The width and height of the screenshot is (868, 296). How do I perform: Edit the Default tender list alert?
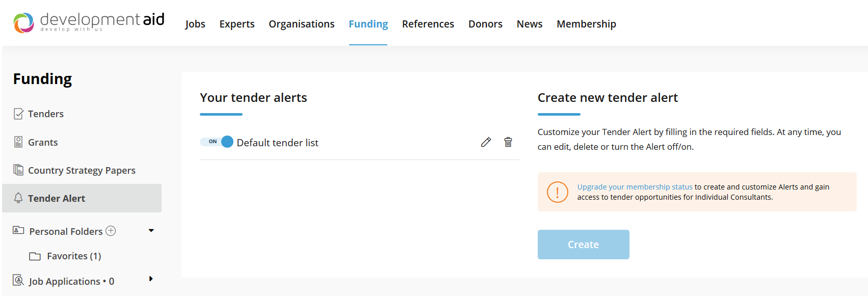(486, 142)
